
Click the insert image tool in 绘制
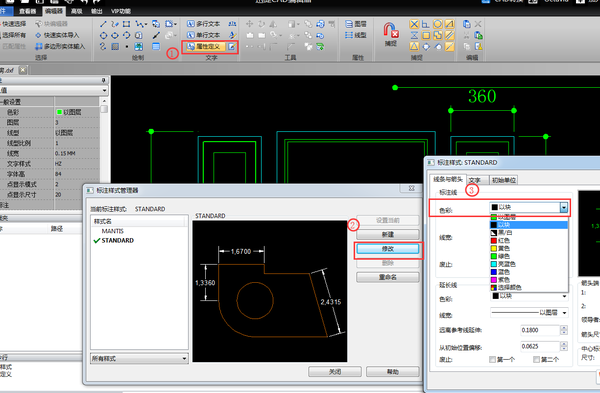point(139,47)
